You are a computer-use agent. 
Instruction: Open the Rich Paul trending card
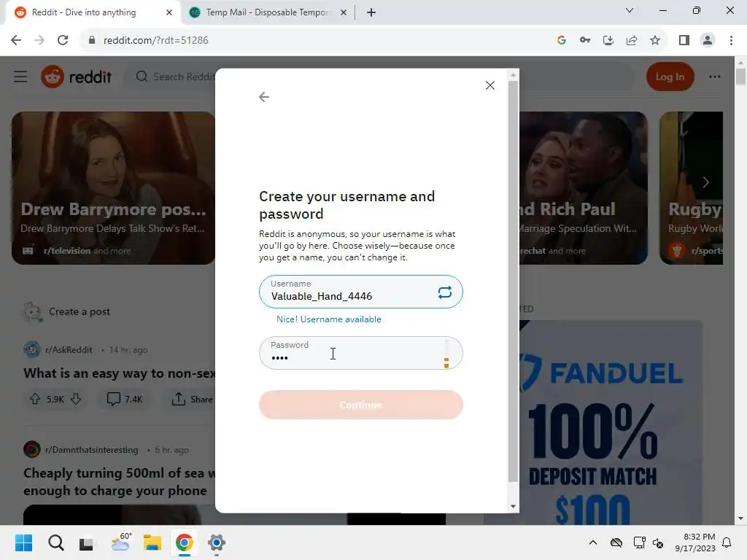point(583,188)
